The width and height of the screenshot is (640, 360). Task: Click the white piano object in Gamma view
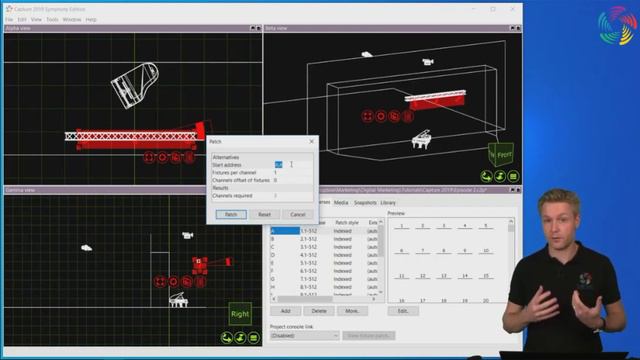tap(179, 300)
